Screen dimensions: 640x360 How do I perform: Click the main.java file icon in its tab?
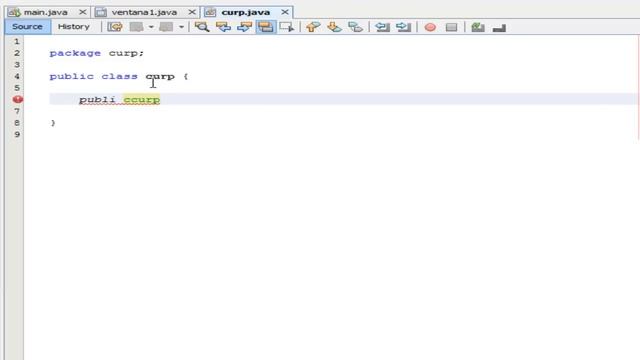pyautogui.click(x=14, y=12)
